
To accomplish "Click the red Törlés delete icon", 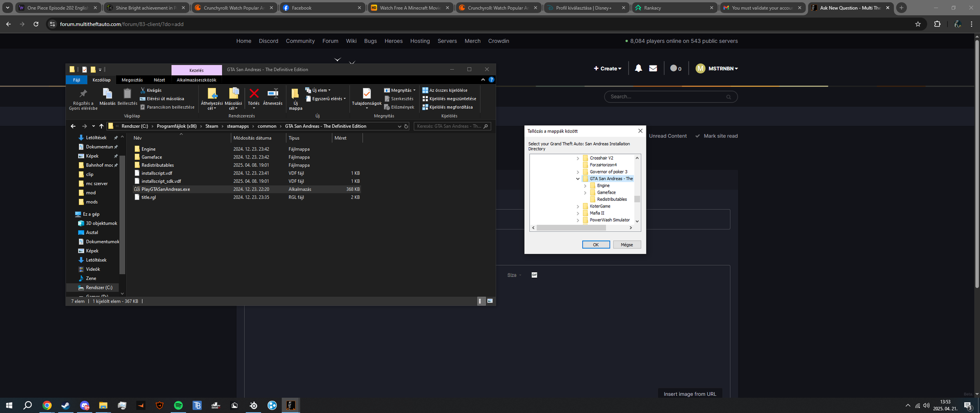I will 254,93.
